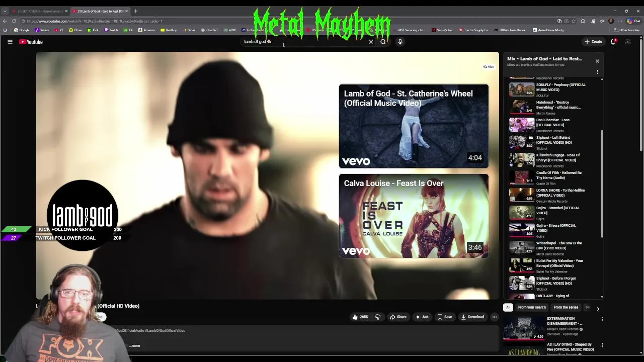Play the St. Catherine's Wheel end-screen card
The height and width of the screenshot is (362, 644).
(414, 126)
